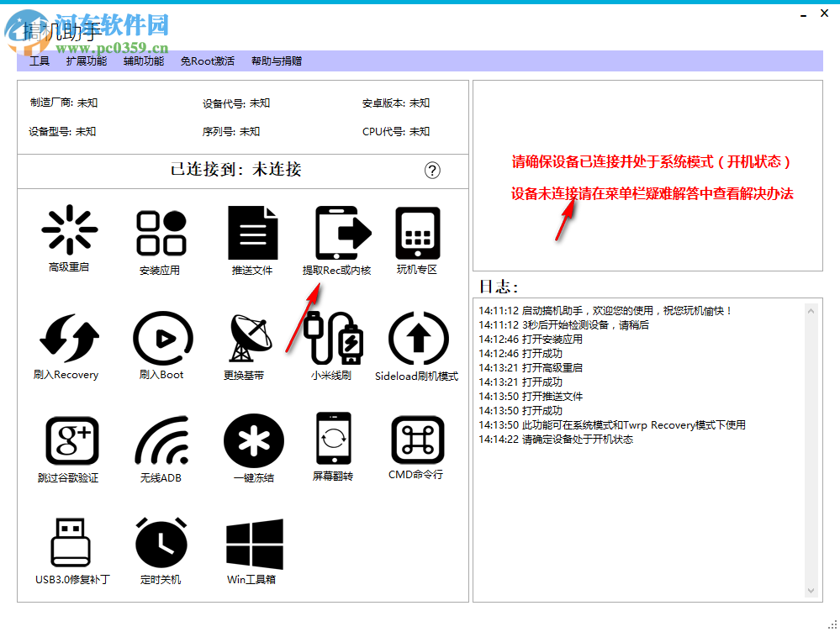Select log entry 14:13:50 打开推送文件
Screen dimensions: 840x632
click(531, 397)
